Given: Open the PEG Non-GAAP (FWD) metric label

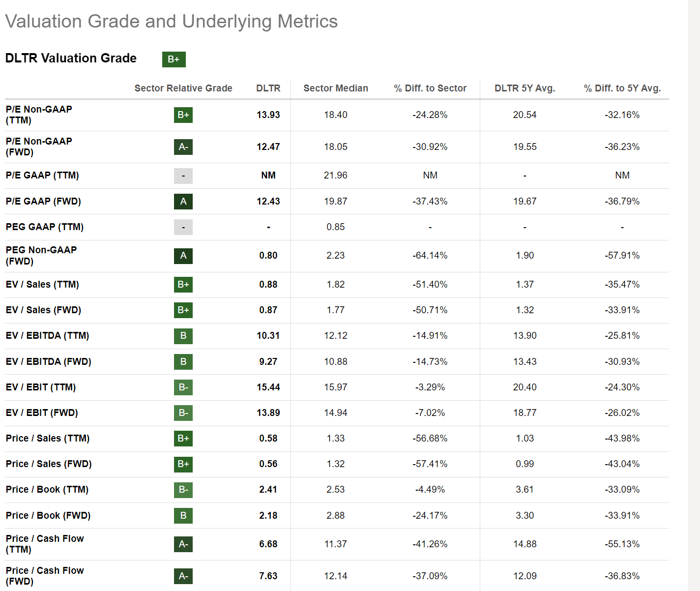Looking at the screenshot, I should coord(41,256).
